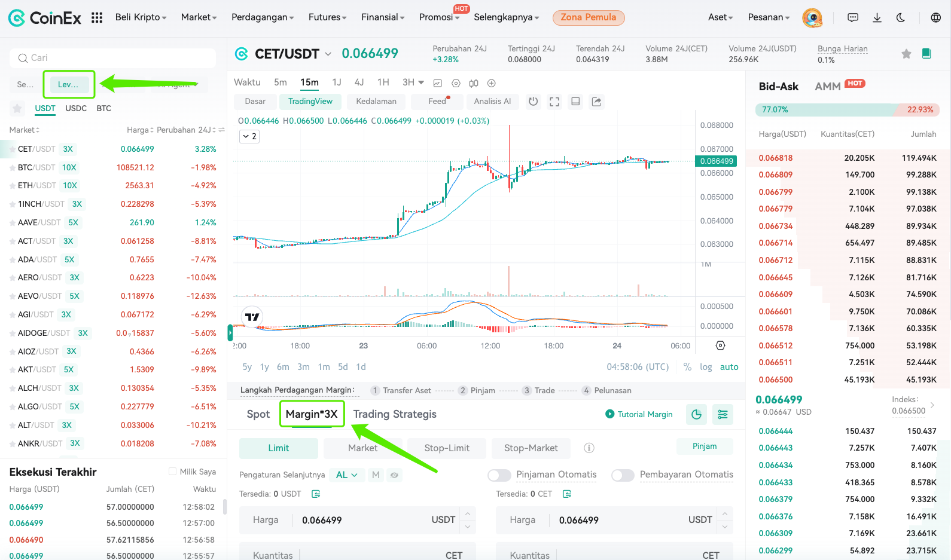Select the 5m timeframe
Image resolution: width=951 pixels, height=560 pixels.
tap(281, 82)
